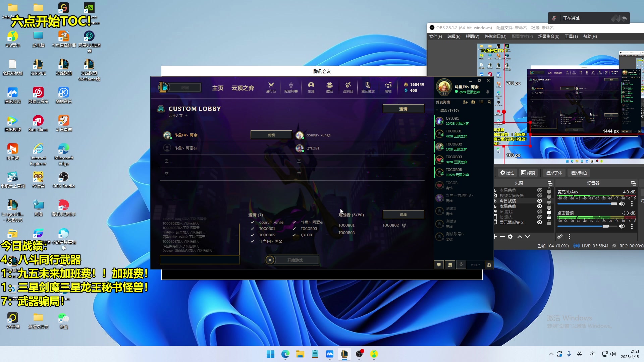The image size is (644, 362).
Task: Open the 藏品 collection icon
Action: click(x=329, y=87)
